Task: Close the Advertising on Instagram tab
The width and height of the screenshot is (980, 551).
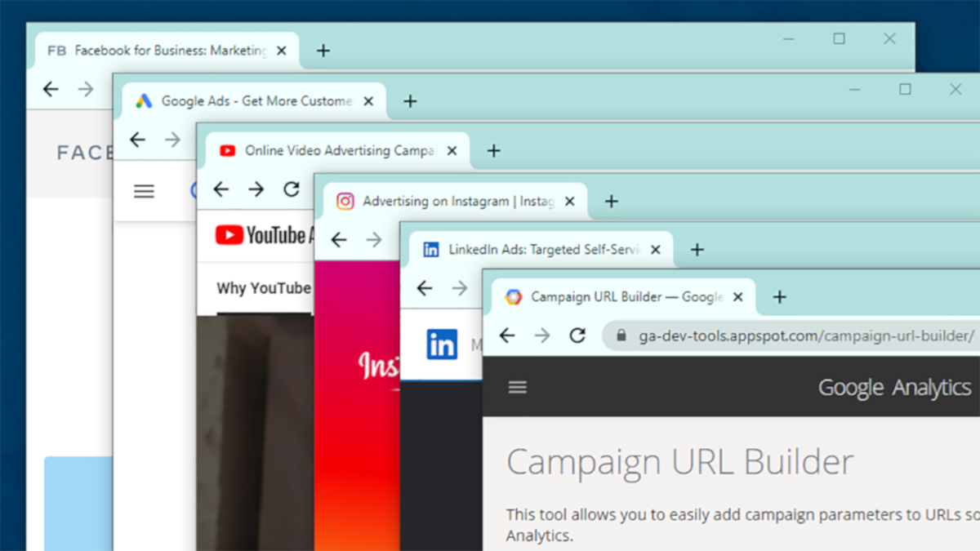Action: coord(570,201)
